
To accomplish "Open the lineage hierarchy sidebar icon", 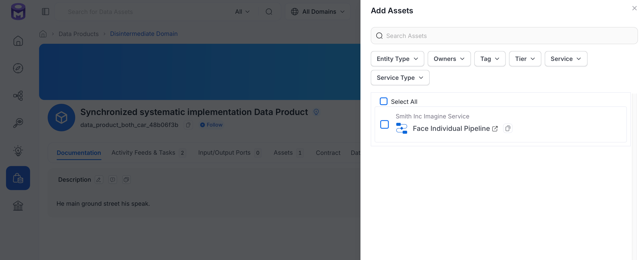I will click(x=18, y=96).
